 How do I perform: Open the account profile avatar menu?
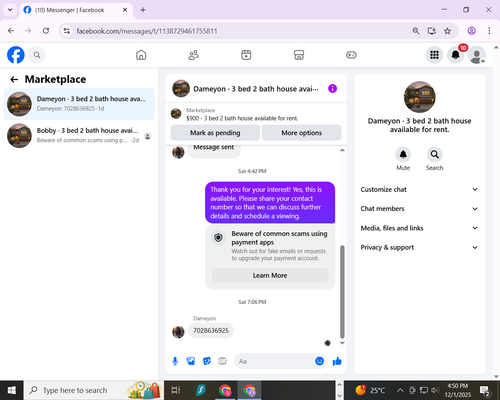pyautogui.click(x=477, y=55)
